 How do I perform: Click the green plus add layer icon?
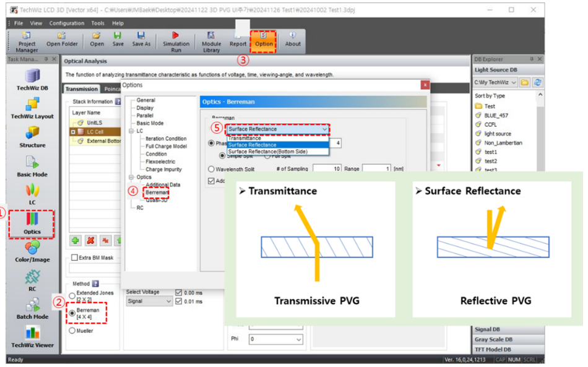click(75, 240)
